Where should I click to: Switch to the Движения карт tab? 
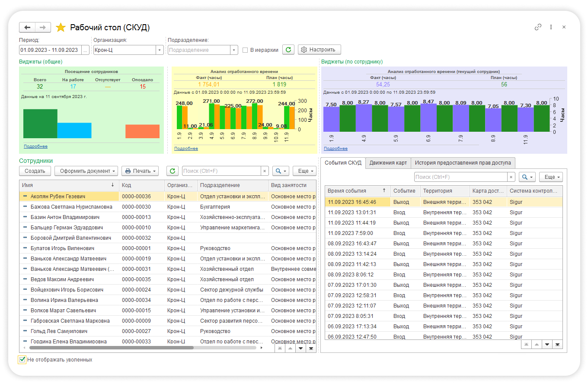click(388, 163)
